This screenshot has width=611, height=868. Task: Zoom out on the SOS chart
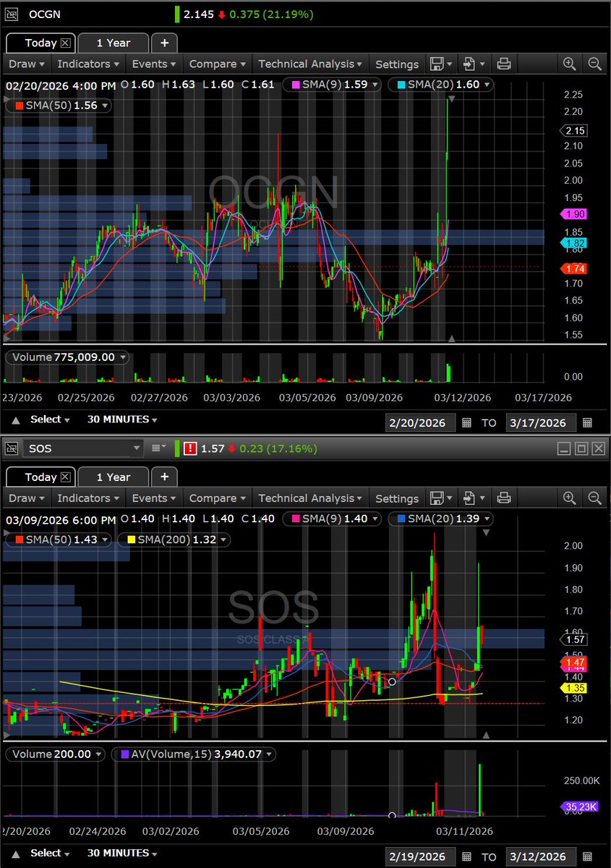tap(594, 498)
